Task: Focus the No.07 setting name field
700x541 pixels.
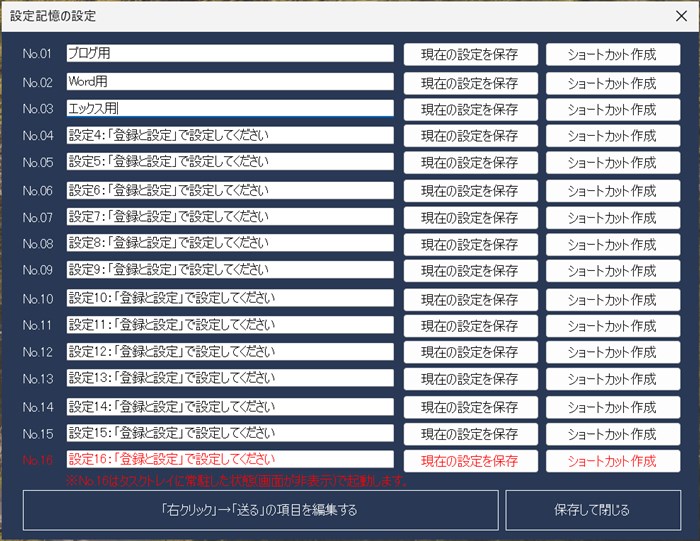Action: [x=230, y=217]
